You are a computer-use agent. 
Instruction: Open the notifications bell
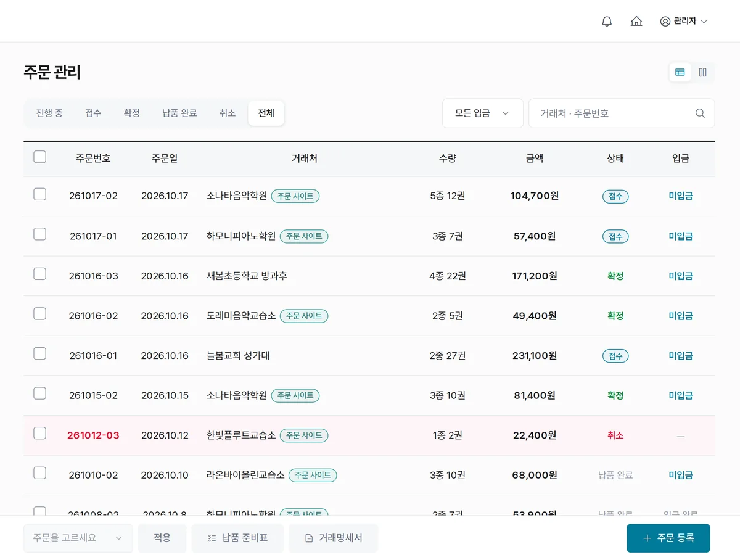pos(607,21)
